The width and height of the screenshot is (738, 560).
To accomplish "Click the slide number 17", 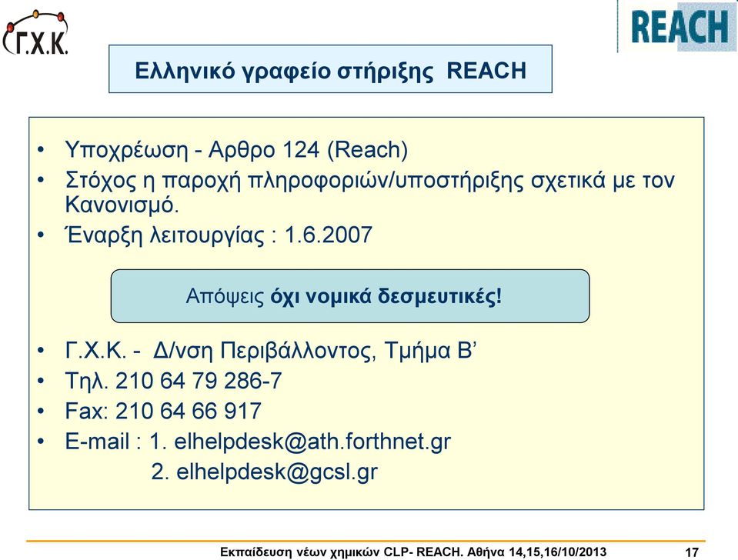I will pyautogui.click(x=691, y=552).
